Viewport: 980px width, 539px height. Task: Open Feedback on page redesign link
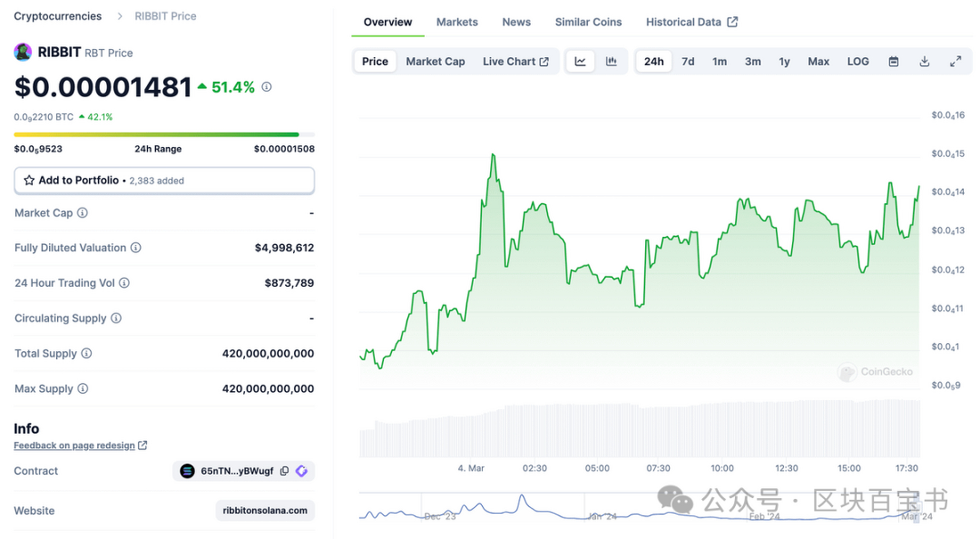[74, 445]
